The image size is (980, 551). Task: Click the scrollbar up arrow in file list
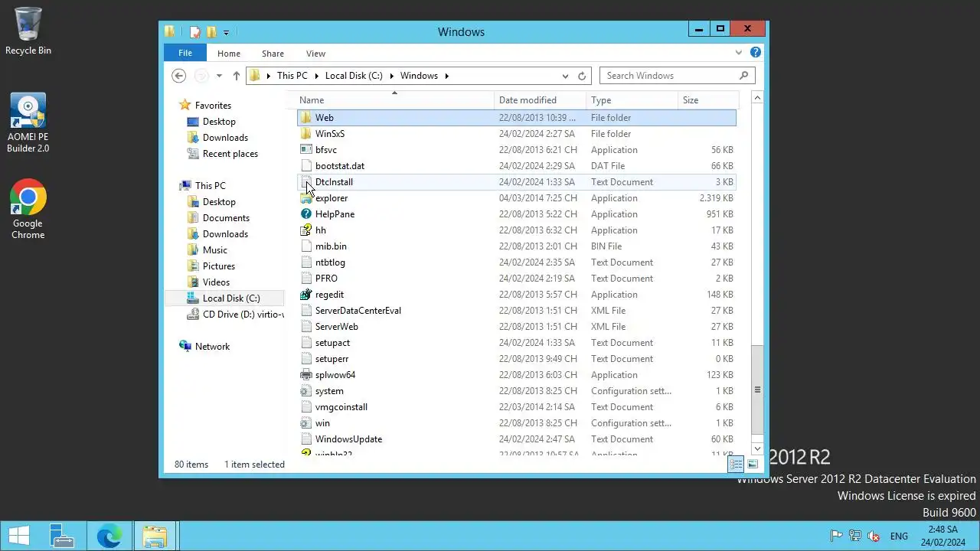[757, 98]
